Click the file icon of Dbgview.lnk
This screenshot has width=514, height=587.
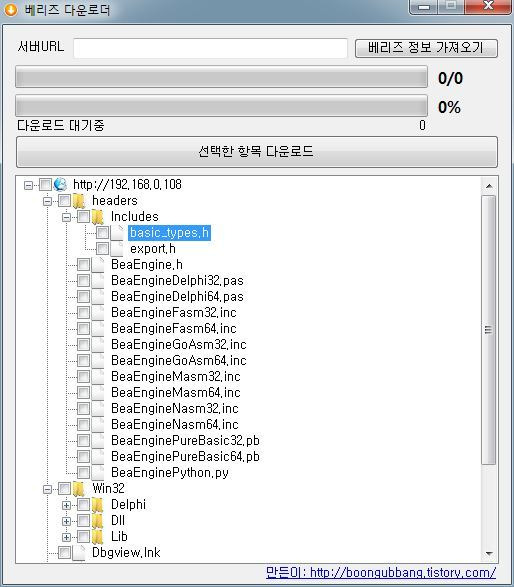pos(79,553)
